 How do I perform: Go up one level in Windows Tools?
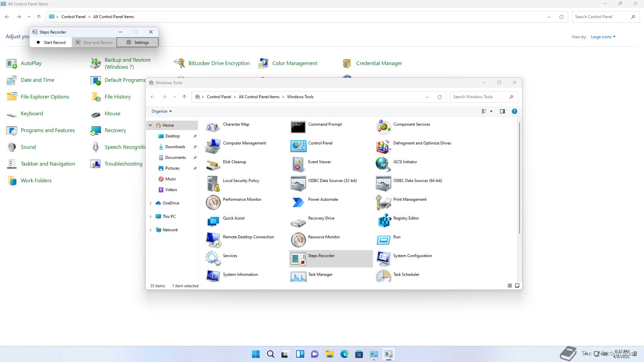pyautogui.click(x=184, y=97)
